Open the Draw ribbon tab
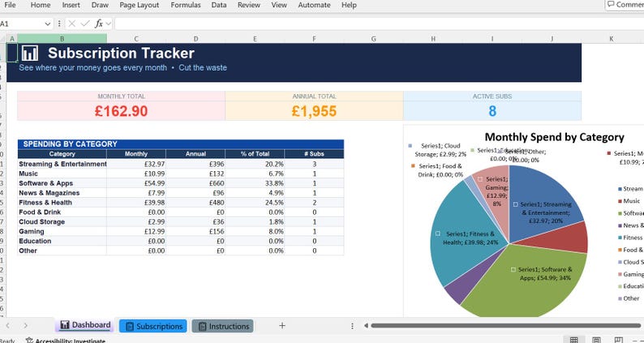Image resolution: width=644 pixels, height=343 pixels. pos(101,5)
